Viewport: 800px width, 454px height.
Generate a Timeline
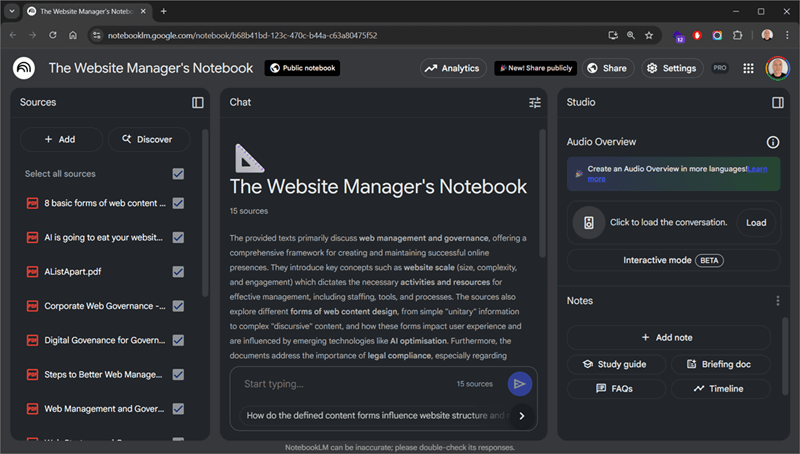click(720, 389)
